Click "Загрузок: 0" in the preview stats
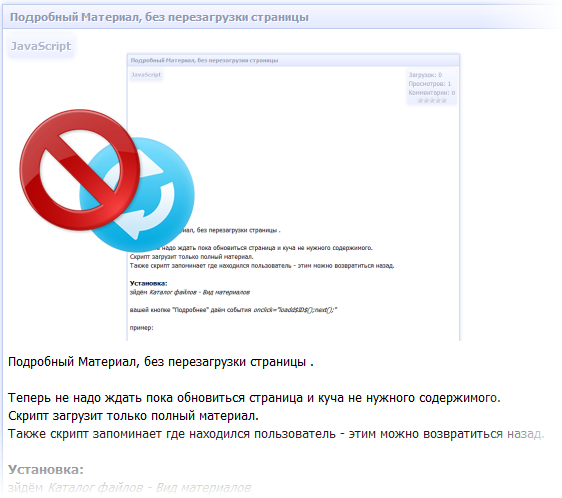The height and width of the screenshot is (498, 562). pos(425,75)
